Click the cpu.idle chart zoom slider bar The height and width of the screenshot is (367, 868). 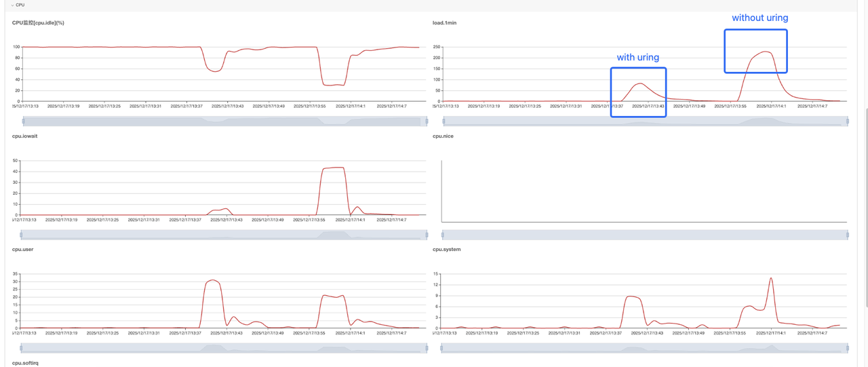[224, 121]
